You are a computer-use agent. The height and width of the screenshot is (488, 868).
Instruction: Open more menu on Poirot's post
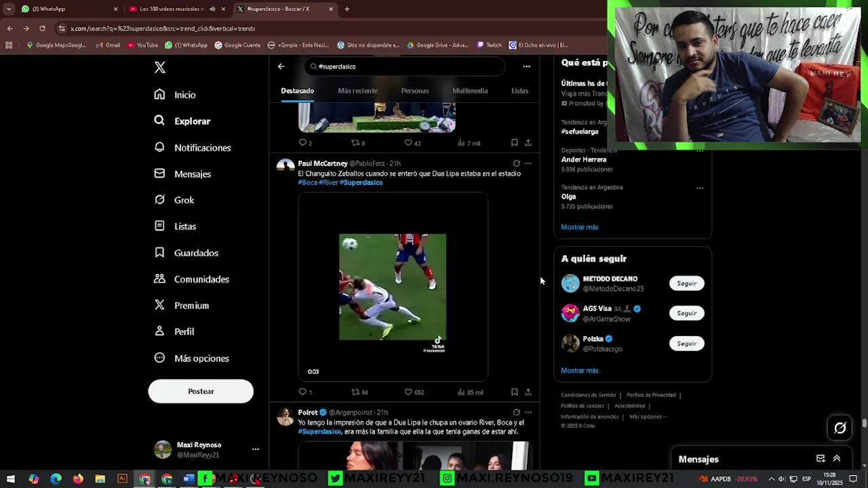point(528,412)
